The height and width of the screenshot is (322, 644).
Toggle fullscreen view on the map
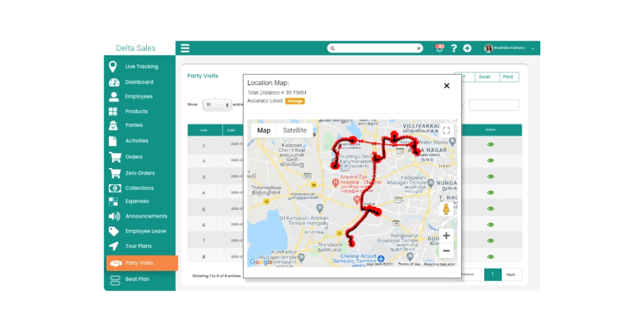(446, 131)
